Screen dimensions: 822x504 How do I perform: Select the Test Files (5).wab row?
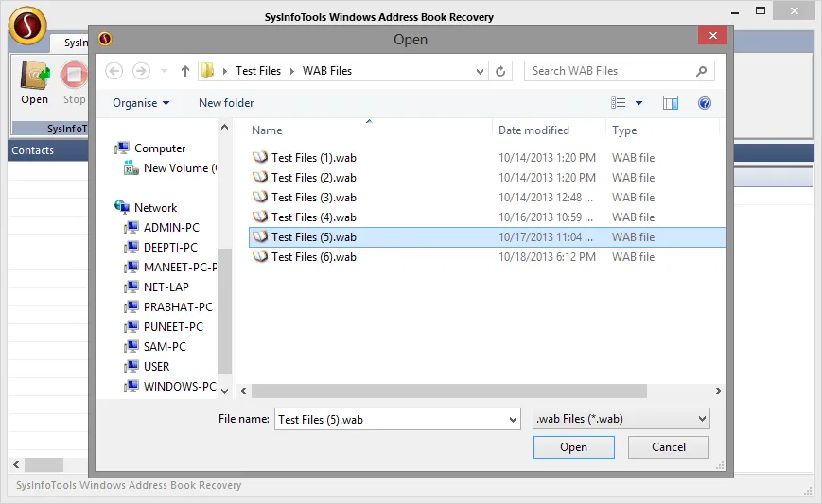pos(487,236)
